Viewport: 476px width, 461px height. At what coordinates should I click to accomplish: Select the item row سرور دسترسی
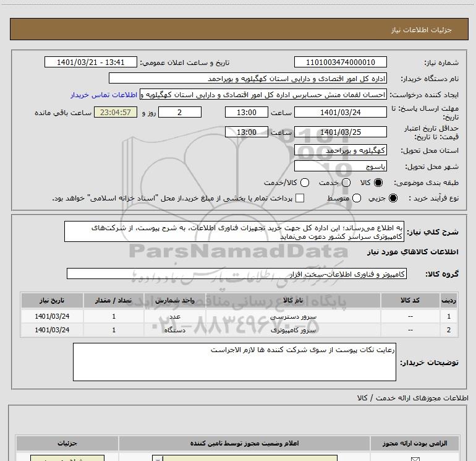pos(239,316)
